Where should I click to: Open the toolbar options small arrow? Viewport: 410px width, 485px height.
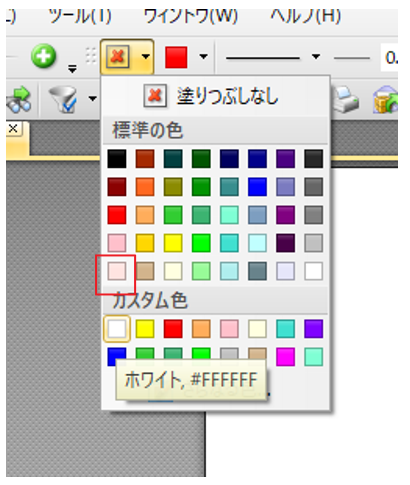(72, 69)
